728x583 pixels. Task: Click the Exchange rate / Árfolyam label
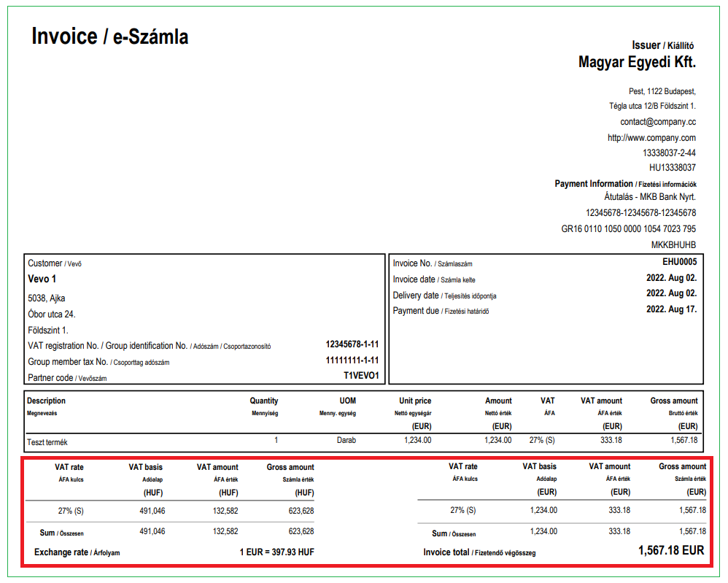77,552
